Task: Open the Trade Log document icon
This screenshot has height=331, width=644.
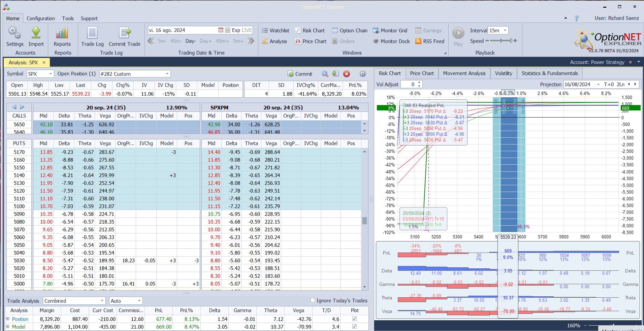Action: pyautogui.click(x=92, y=33)
